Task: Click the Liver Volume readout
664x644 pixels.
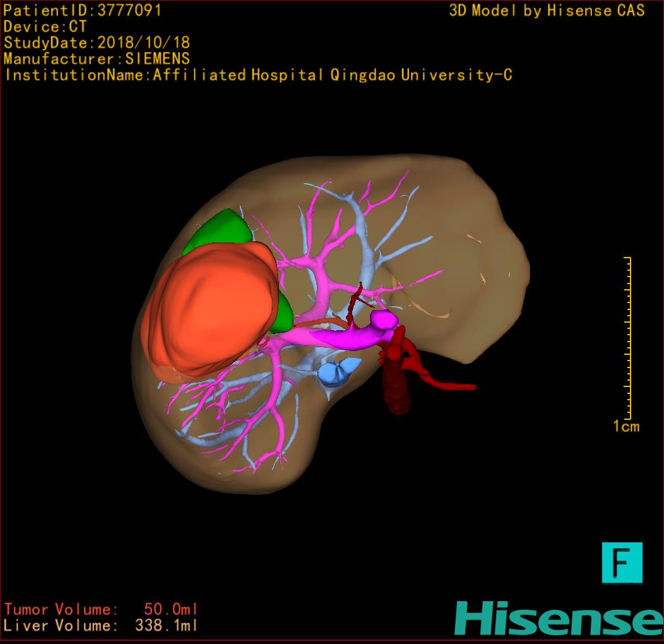Action: tap(101, 626)
